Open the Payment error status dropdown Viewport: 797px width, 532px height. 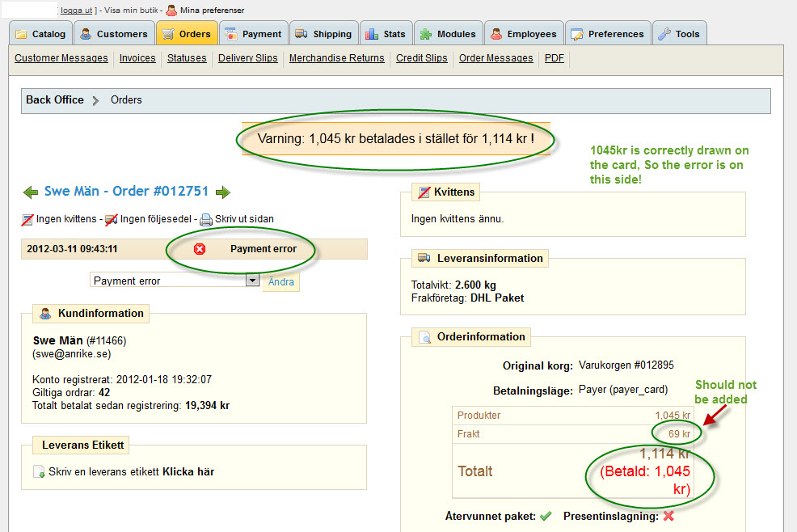pyautogui.click(x=175, y=281)
